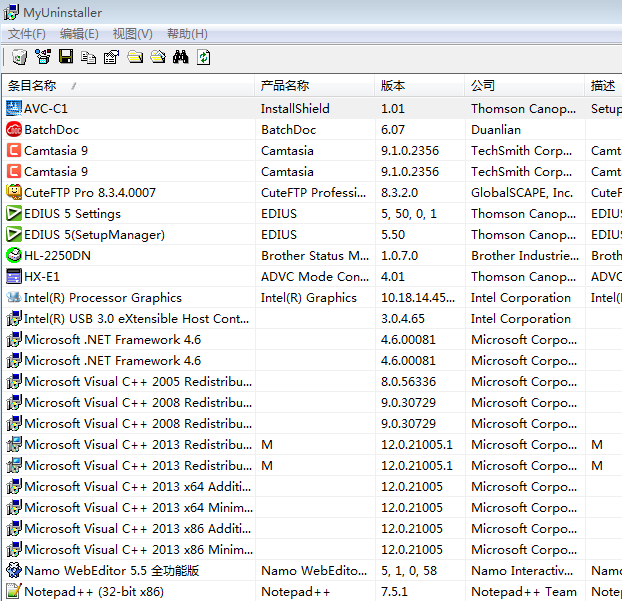Select Intel(R) USB 3.0 eXtensible Host entry

coord(136,319)
